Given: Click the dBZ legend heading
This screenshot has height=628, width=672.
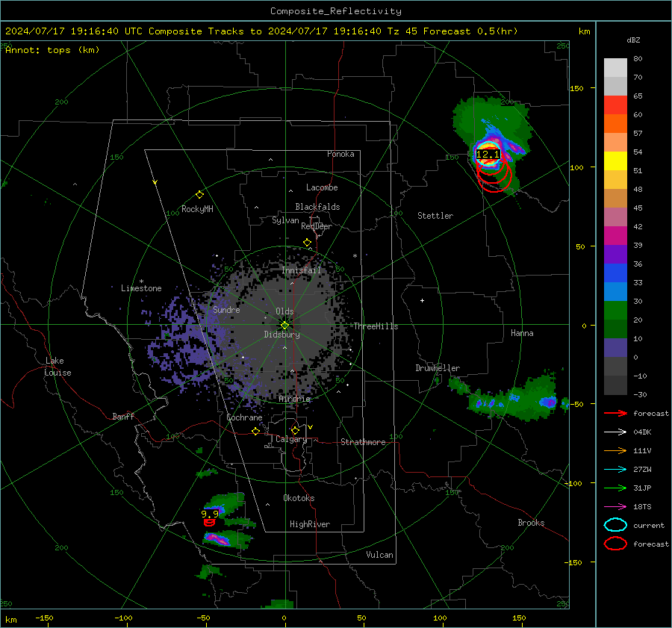Looking at the screenshot, I should [x=633, y=40].
